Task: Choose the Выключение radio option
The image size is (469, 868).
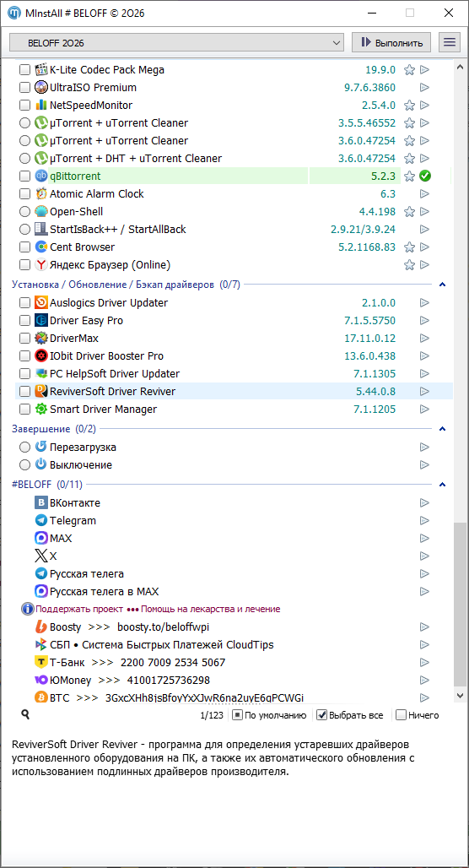Action: pos(25,464)
